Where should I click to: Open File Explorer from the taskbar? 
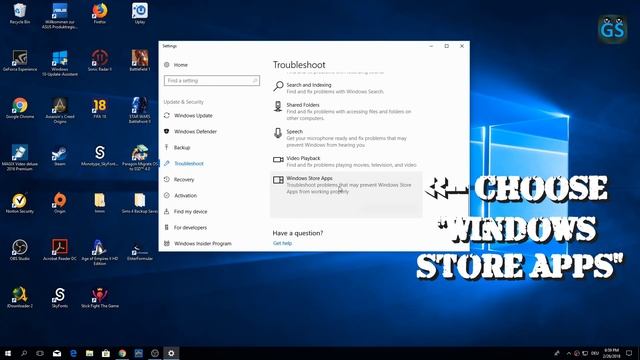click(89, 353)
